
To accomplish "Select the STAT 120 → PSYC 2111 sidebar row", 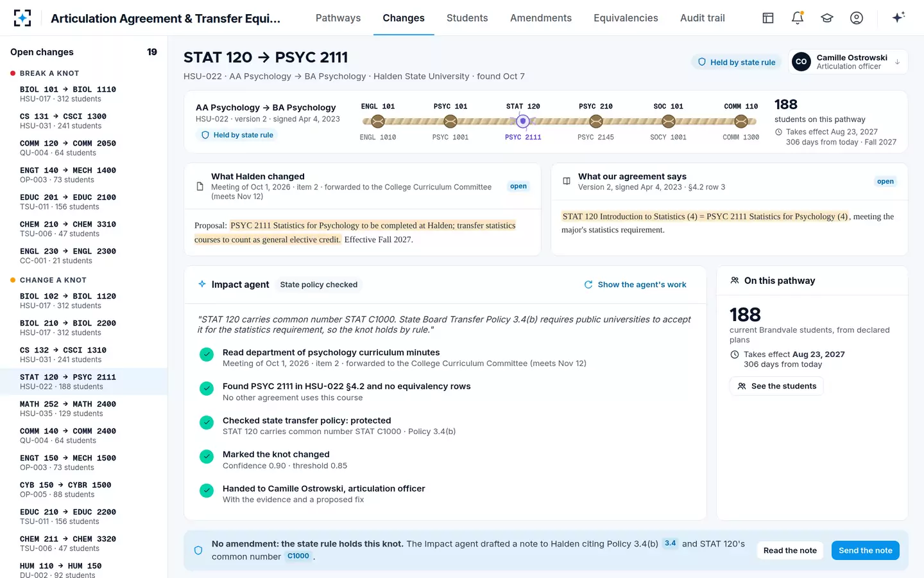I will (x=83, y=381).
